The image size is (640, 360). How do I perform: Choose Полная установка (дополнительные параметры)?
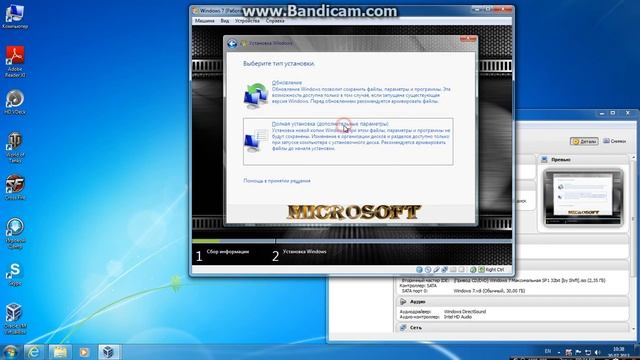348,141
